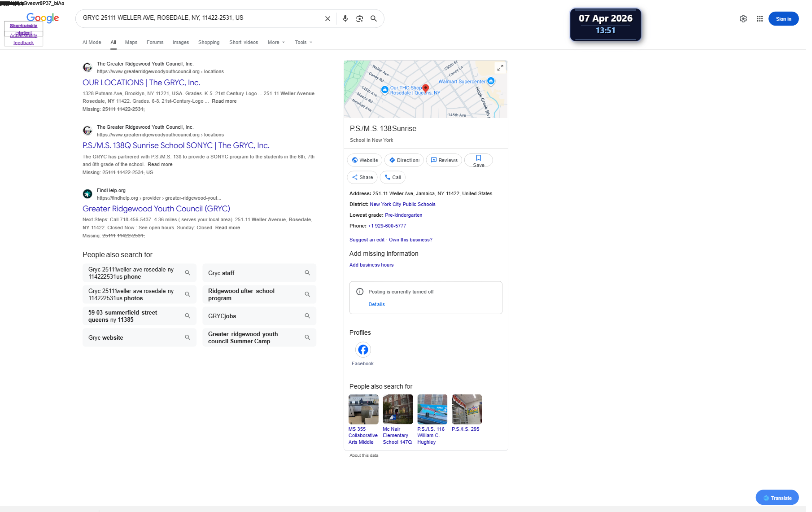Click About this data link

(364, 455)
